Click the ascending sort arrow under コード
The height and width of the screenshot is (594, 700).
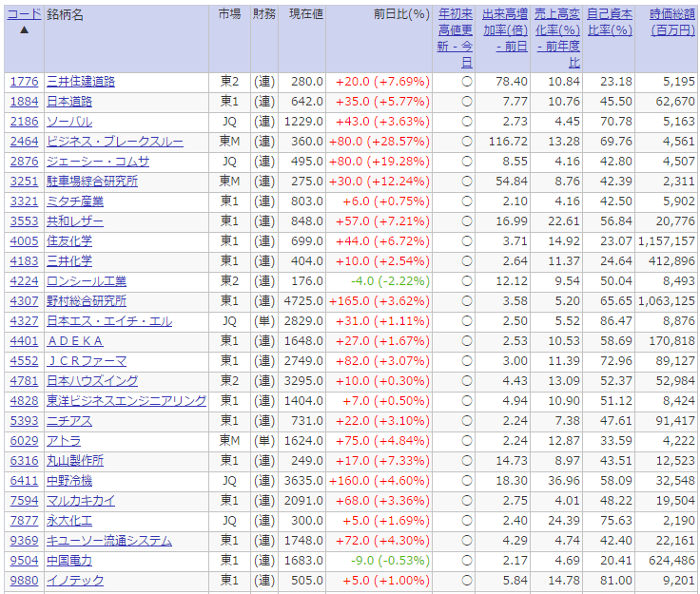24,29
